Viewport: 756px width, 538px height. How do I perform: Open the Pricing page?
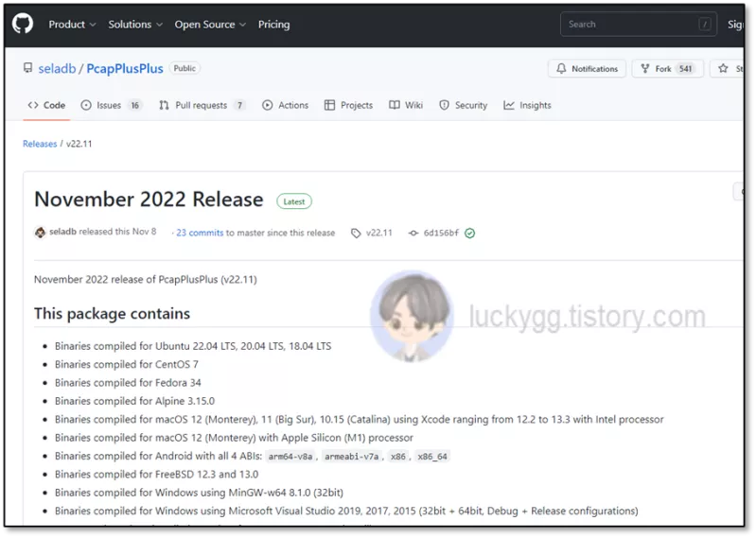coord(273,24)
